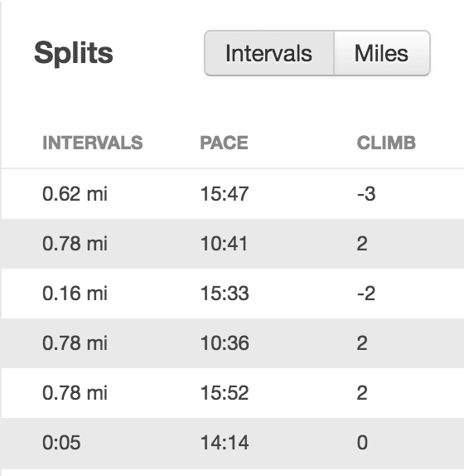
Task: Click the 14:14 pace value
Action: click(225, 443)
